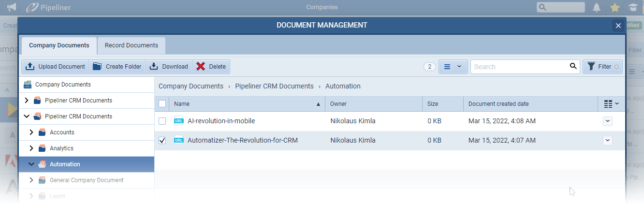Select the Company Documents tab
The image size is (644, 204).
coord(59,45)
